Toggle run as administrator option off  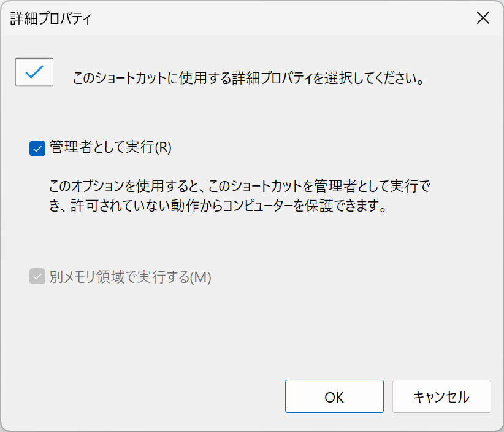[x=37, y=148]
